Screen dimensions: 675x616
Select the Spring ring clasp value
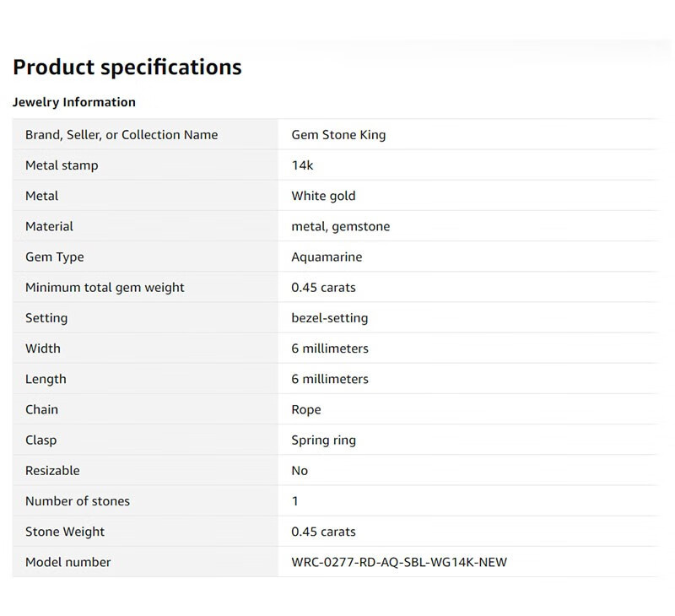tap(323, 440)
